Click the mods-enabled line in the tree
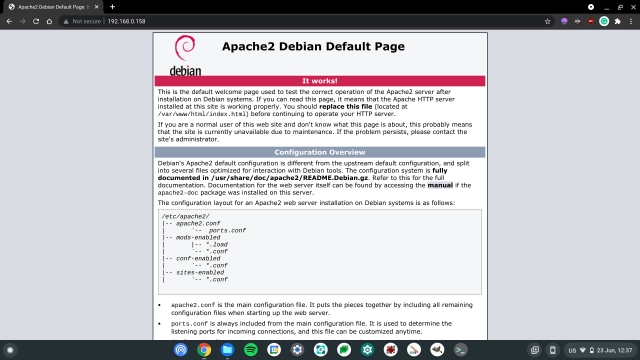 point(198,238)
